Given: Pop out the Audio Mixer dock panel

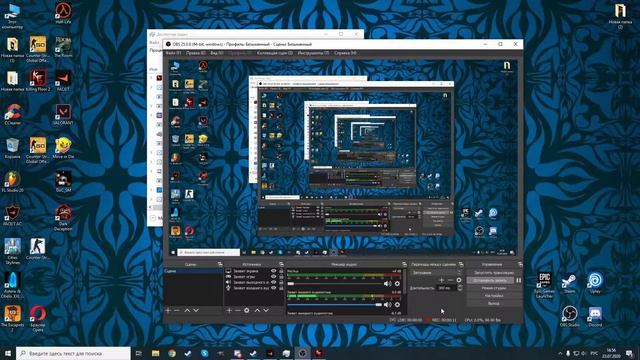Looking at the screenshot, I should [404, 264].
